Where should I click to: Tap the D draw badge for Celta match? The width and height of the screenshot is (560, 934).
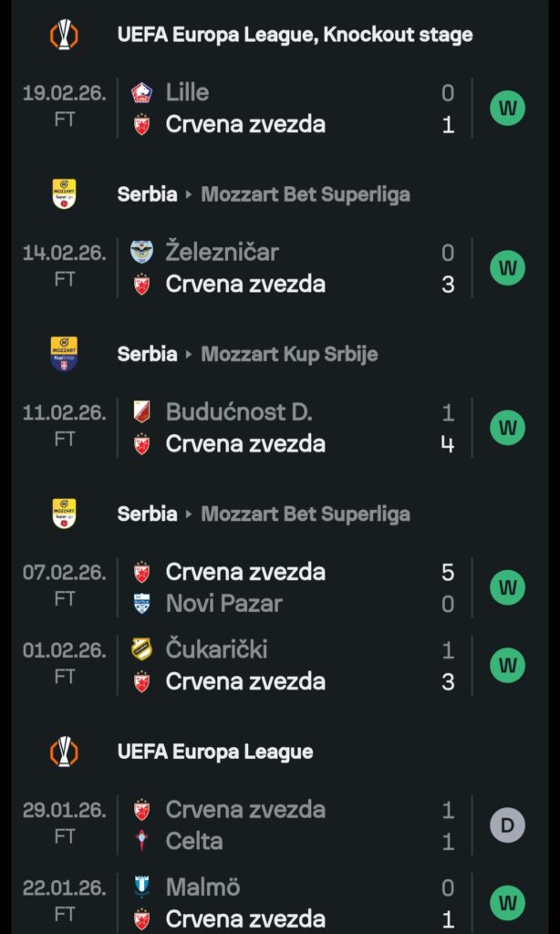tap(508, 825)
